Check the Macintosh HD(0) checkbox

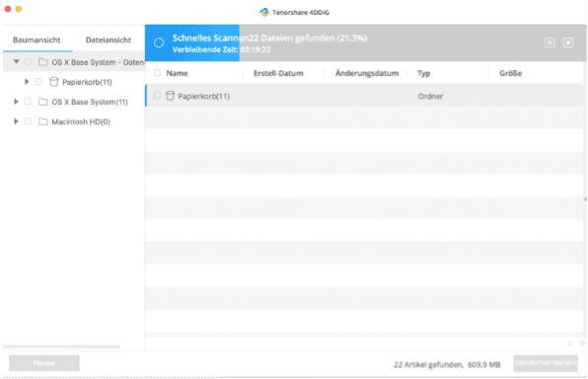(28, 121)
